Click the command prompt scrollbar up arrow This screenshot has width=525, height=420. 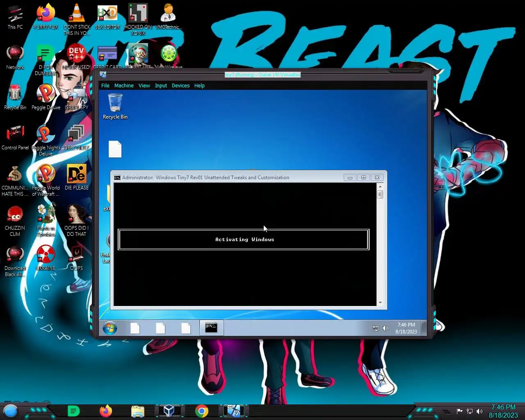point(380,186)
